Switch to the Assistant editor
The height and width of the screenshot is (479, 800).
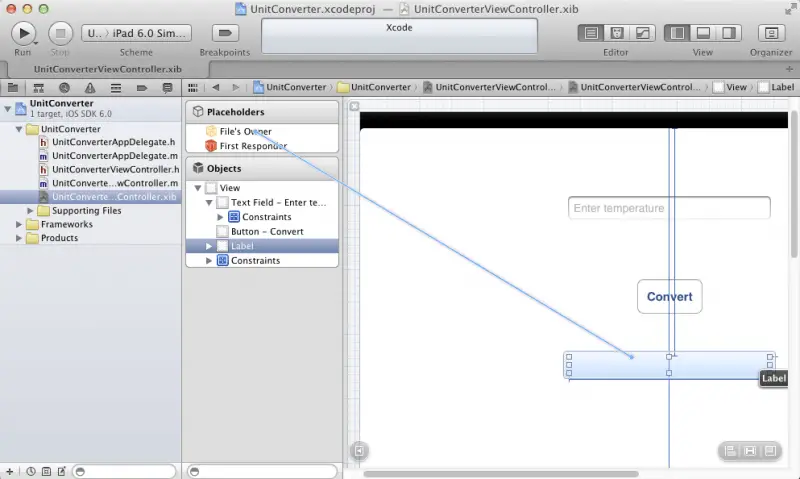point(616,33)
